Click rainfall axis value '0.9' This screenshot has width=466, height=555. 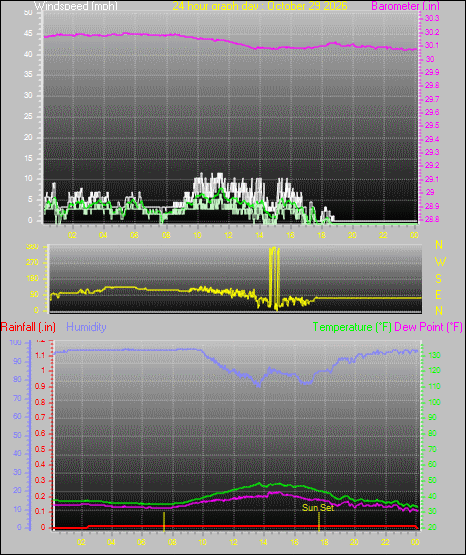point(40,387)
